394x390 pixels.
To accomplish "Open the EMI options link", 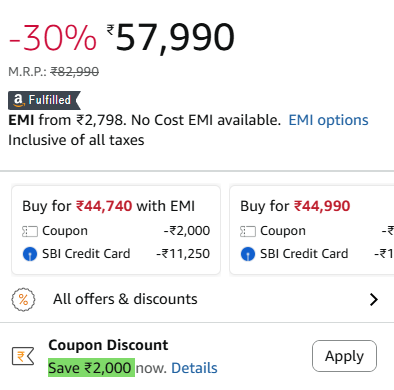I will pos(328,120).
